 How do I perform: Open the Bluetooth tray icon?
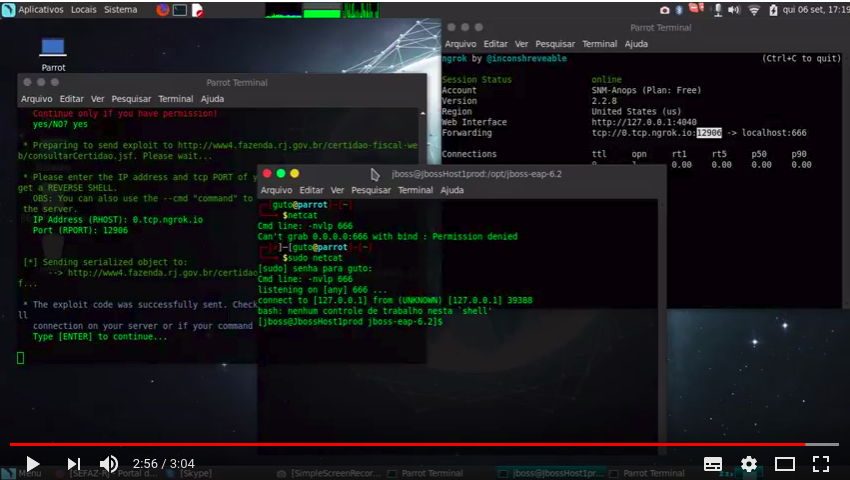[x=679, y=10]
